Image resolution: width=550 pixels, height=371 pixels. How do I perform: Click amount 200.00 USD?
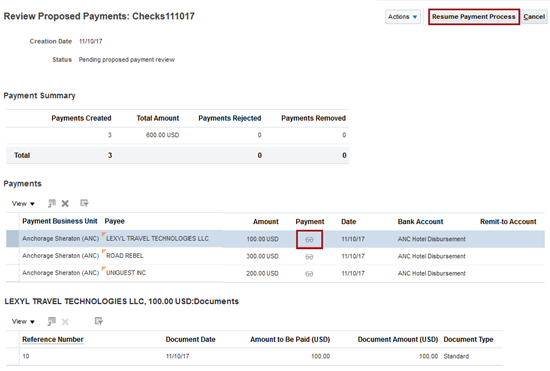(262, 274)
